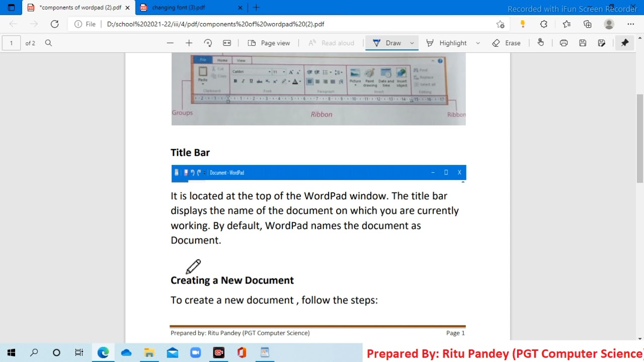Open OneDrive from the taskbar

(126, 353)
